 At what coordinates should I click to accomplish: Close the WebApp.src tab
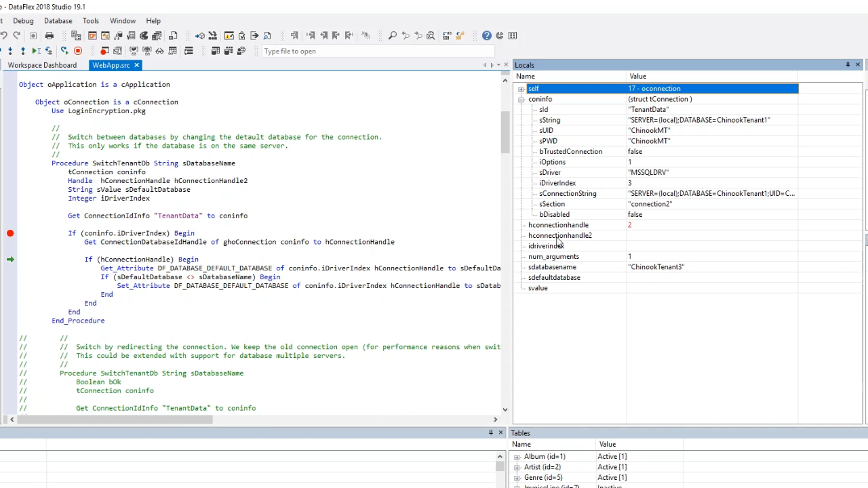click(136, 65)
